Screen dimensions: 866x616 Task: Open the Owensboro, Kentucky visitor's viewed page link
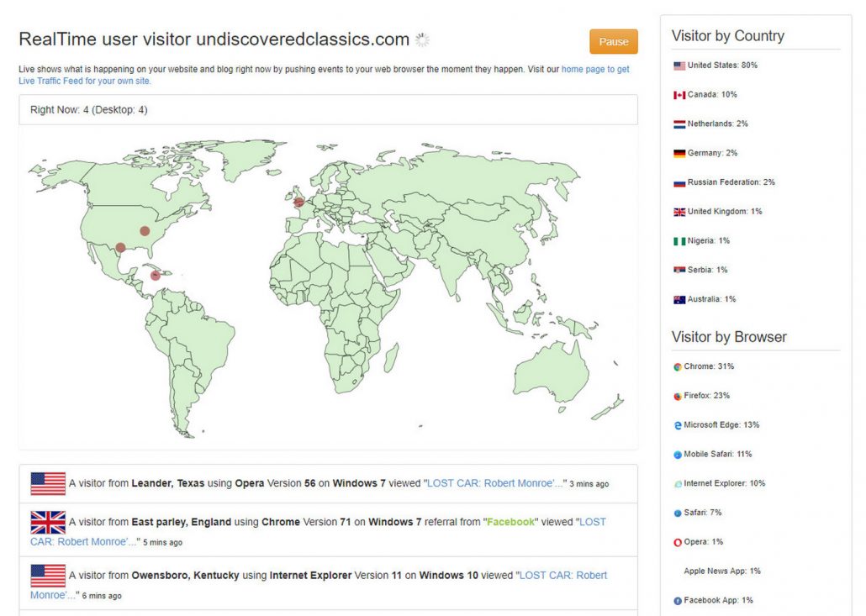point(562,576)
